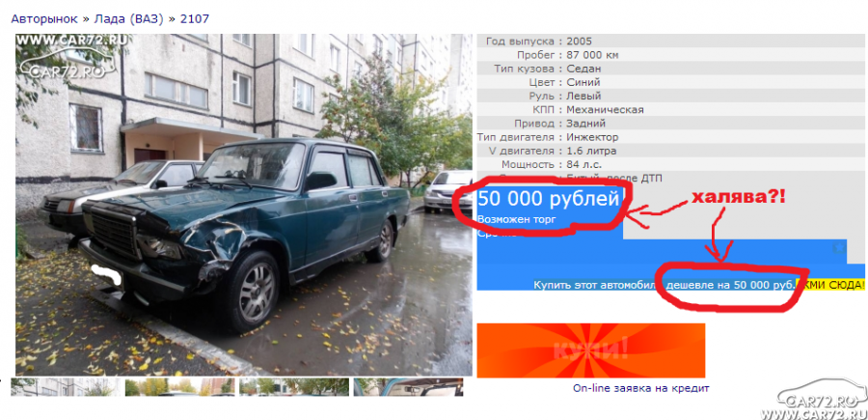
Task: Select the third thumbnail in the gallery strip
Action: pos(294,387)
